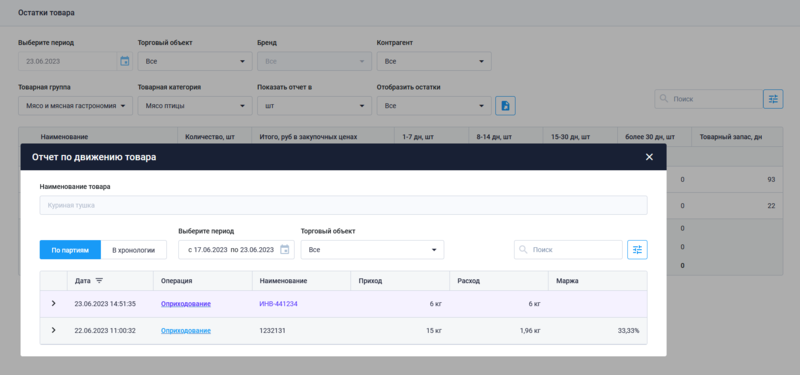Viewport: 800px width, 375px height.
Task: Click the export document icon button
Action: pyautogui.click(x=505, y=106)
